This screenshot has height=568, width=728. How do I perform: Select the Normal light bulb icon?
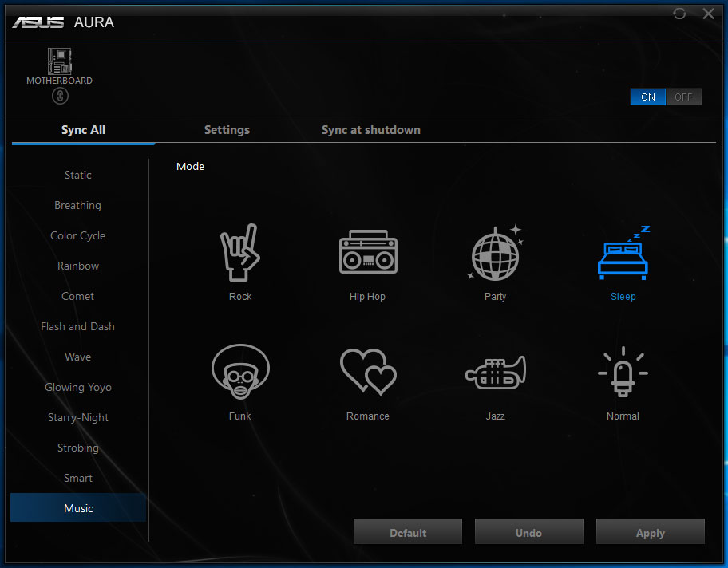[623, 372]
